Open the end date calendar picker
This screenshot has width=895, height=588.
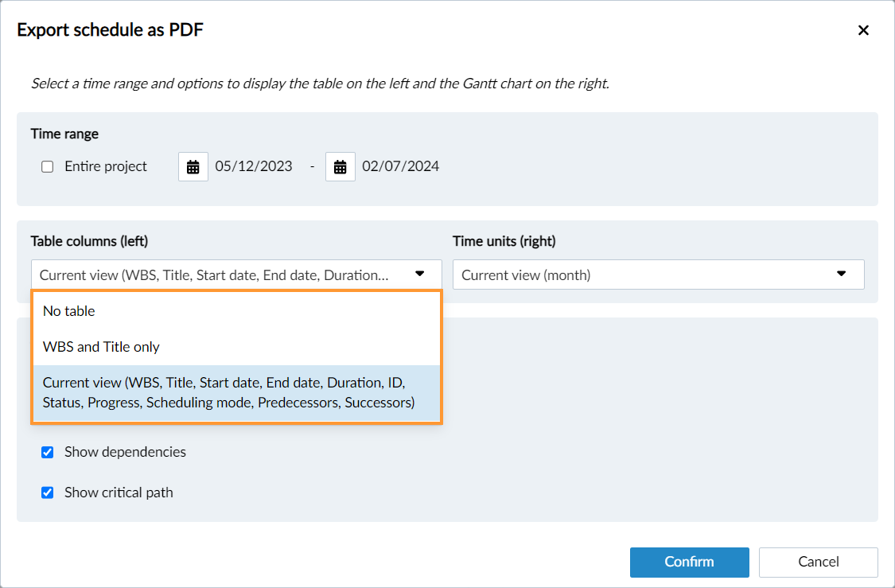tap(340, 167)
